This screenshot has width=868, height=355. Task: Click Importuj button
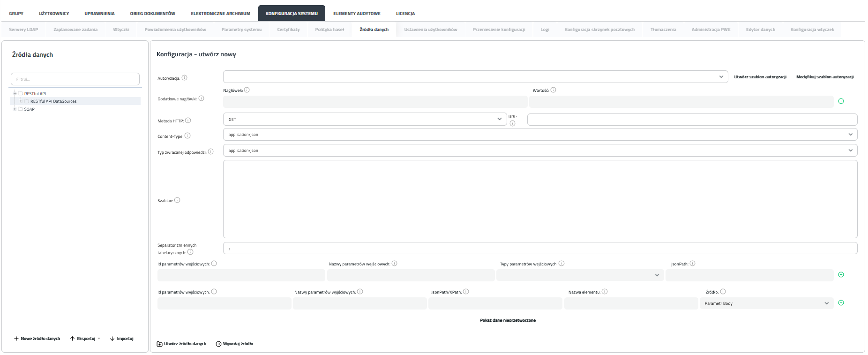point(122,339)
